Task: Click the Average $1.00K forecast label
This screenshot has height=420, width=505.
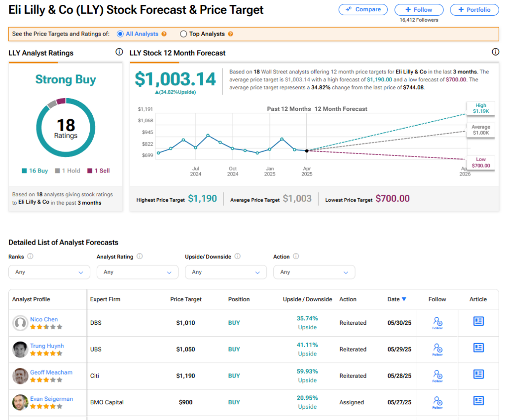Action: (x=480, y=130)
